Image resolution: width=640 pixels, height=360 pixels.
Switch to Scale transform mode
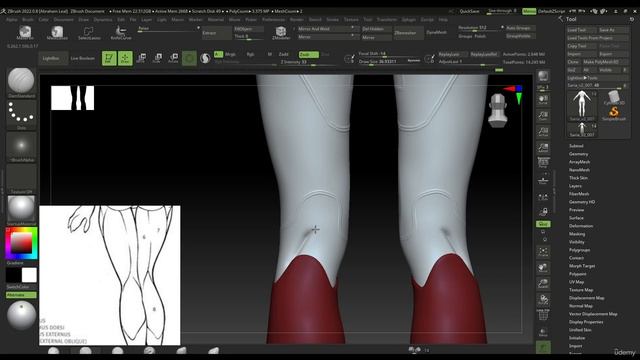(x=157, y=58)
